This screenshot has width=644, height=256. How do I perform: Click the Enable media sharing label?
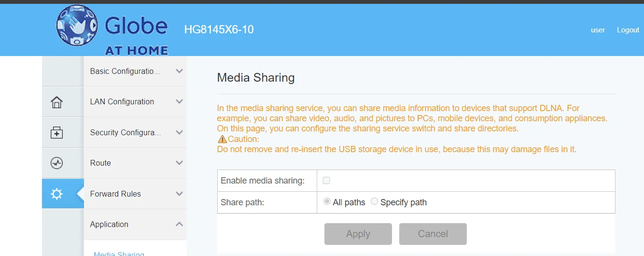263,181
